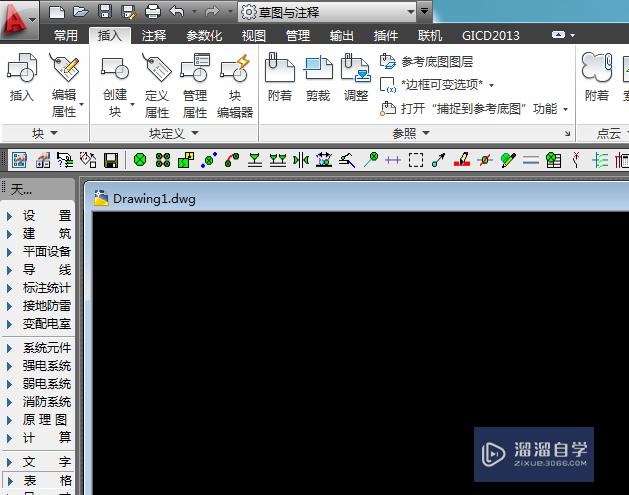629x495 pixels.
Task: Switch to the 管理 ribbon tab
Action: [298, 35]
